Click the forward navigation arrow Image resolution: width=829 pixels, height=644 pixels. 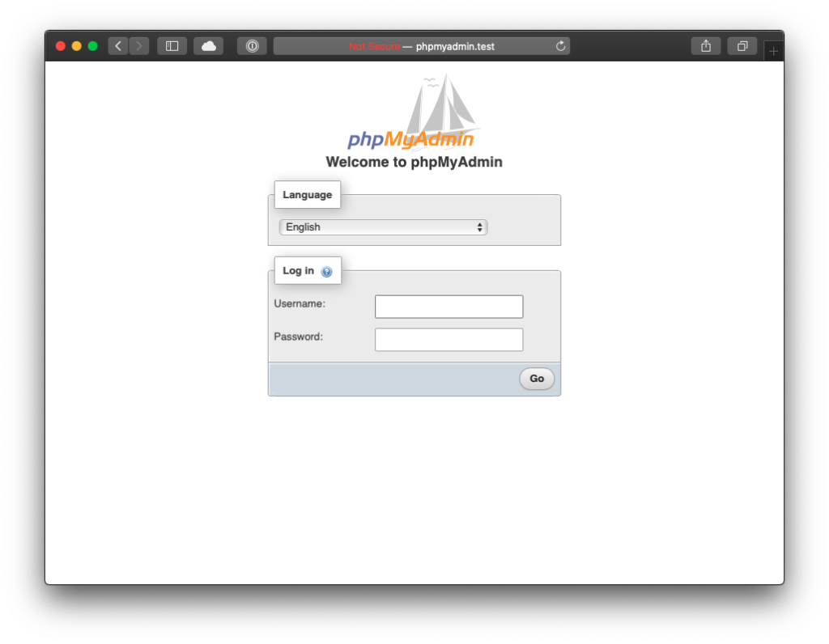pyautogui.click(x=139, y=46)
